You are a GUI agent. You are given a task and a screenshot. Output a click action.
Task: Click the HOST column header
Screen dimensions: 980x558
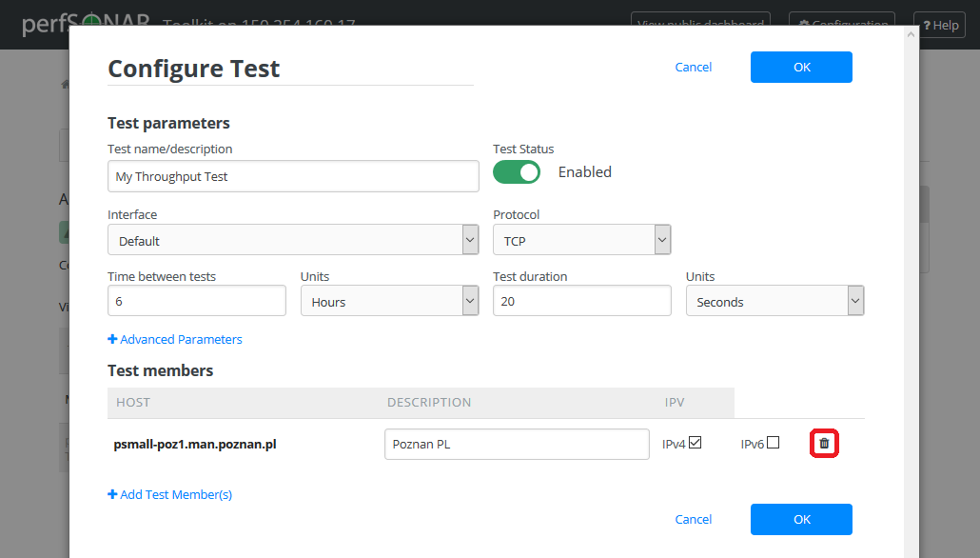(133, 402)
